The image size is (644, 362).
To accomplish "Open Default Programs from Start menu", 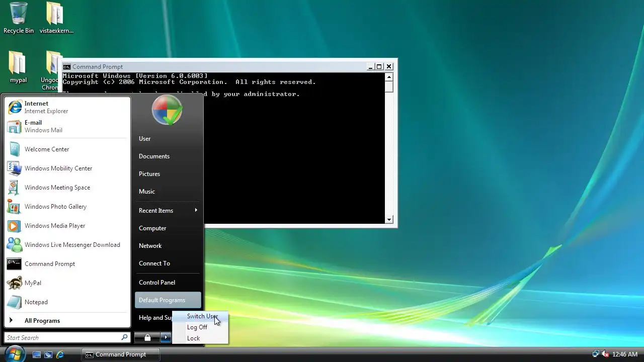I will (x=168, y=300).
